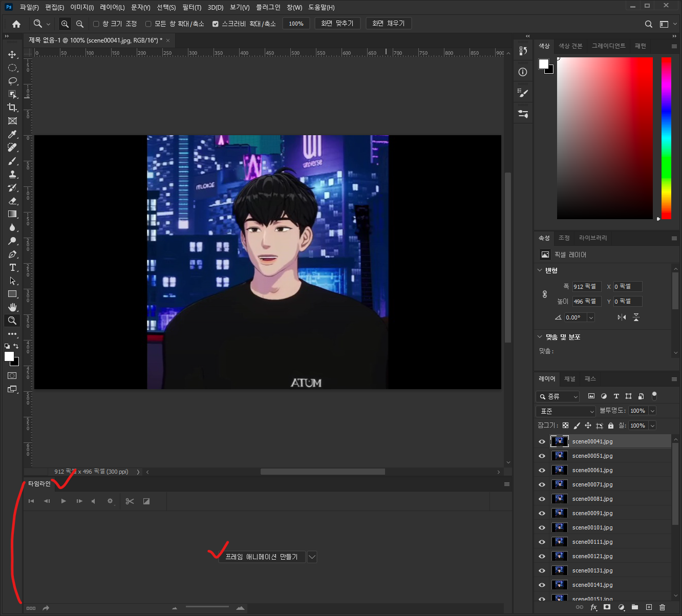Select the Crop tool
This screenshot has height=616, width=682.
(12, 108)
